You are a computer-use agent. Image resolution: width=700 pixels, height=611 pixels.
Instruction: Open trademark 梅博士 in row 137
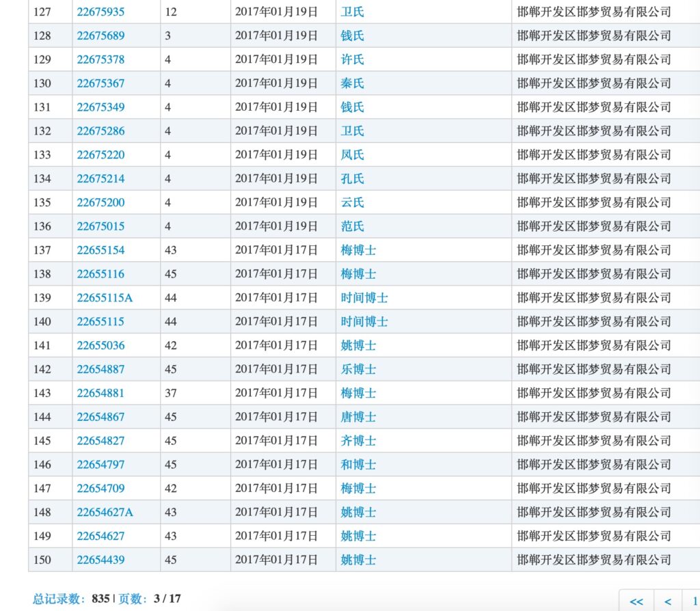tap(358, 250)
